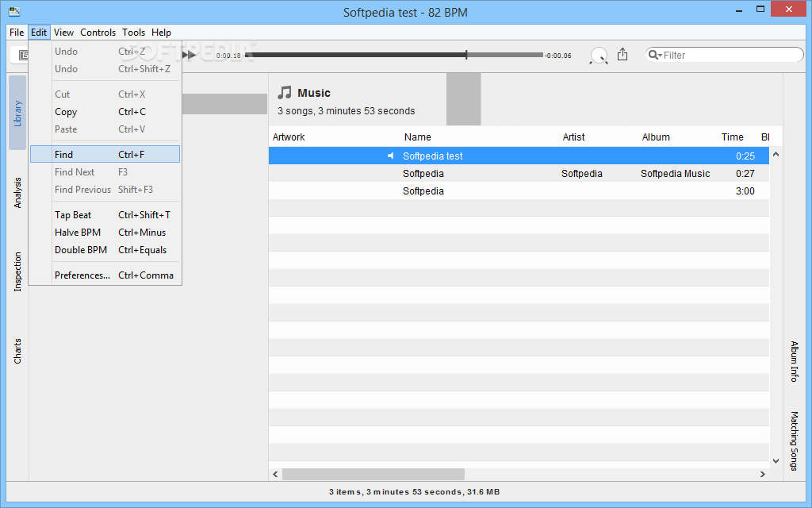
Task: Click the vertical scrollbar up arrow
Action: [x=776, y=154]
